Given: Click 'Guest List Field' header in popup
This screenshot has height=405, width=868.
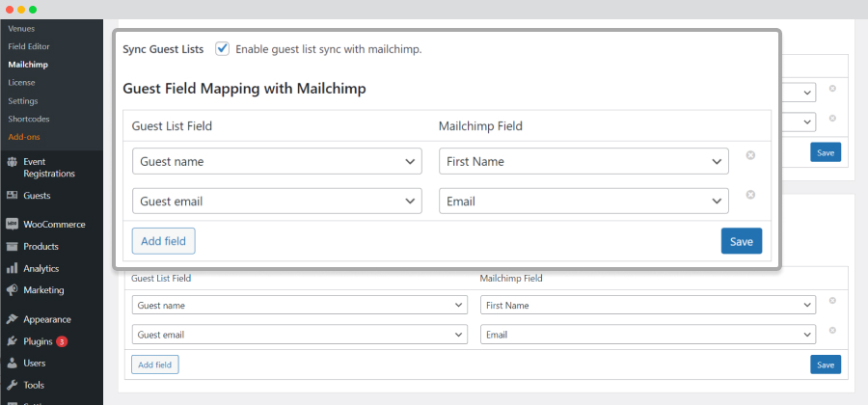Looking at the screenshot, I should pyautogui.click(x=172, y=126).
